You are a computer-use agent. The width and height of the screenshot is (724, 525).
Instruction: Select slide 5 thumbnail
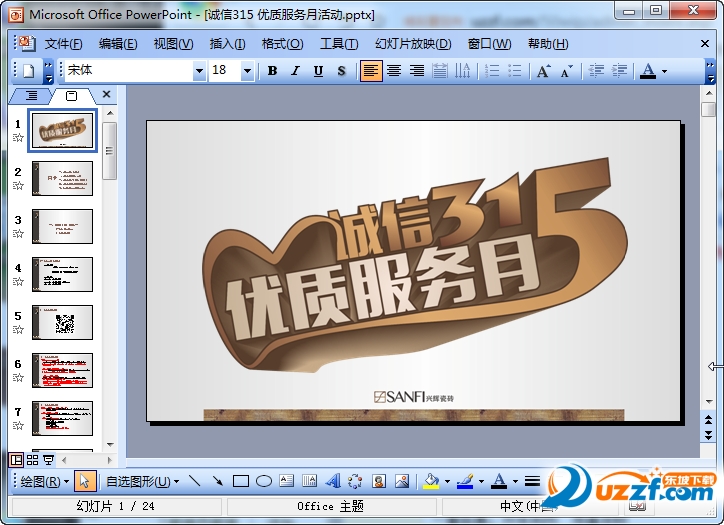[x=63, y=322]
